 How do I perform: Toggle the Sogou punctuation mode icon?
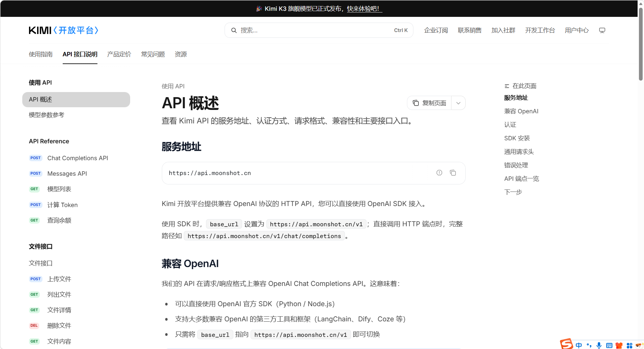tap(589, 345)
